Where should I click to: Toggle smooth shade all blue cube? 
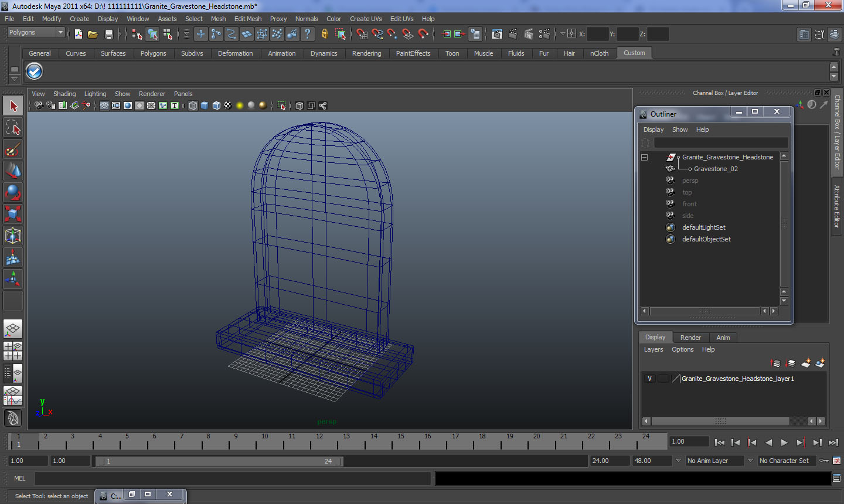[205, 105]
